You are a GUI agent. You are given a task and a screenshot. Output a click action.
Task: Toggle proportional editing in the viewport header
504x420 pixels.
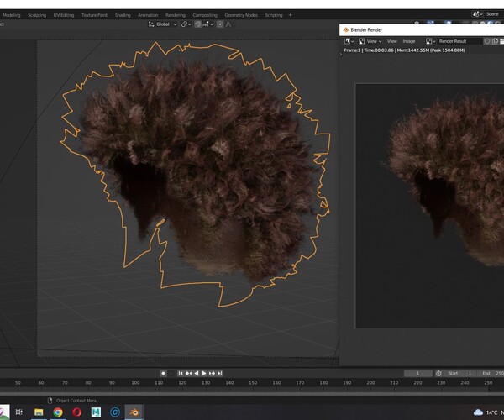click(220, 24)
